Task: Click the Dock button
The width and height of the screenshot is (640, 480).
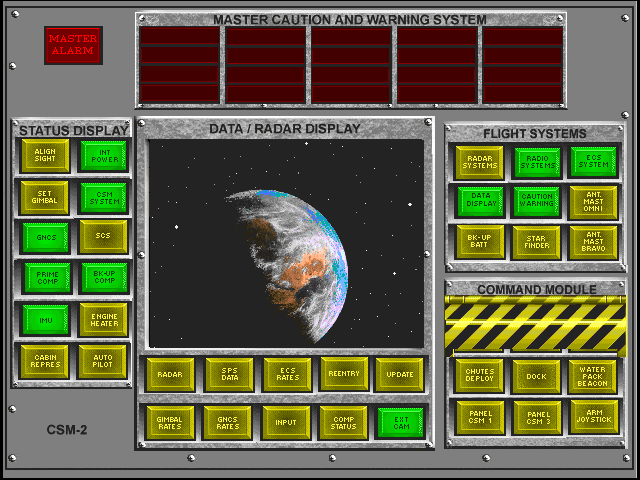Action: 537,376
